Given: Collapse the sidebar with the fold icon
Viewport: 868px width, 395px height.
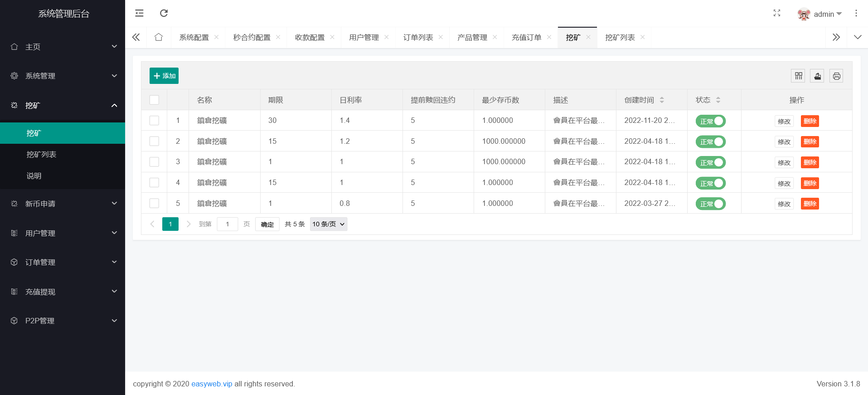Looking at the screenshot, I should click(139, 14).
